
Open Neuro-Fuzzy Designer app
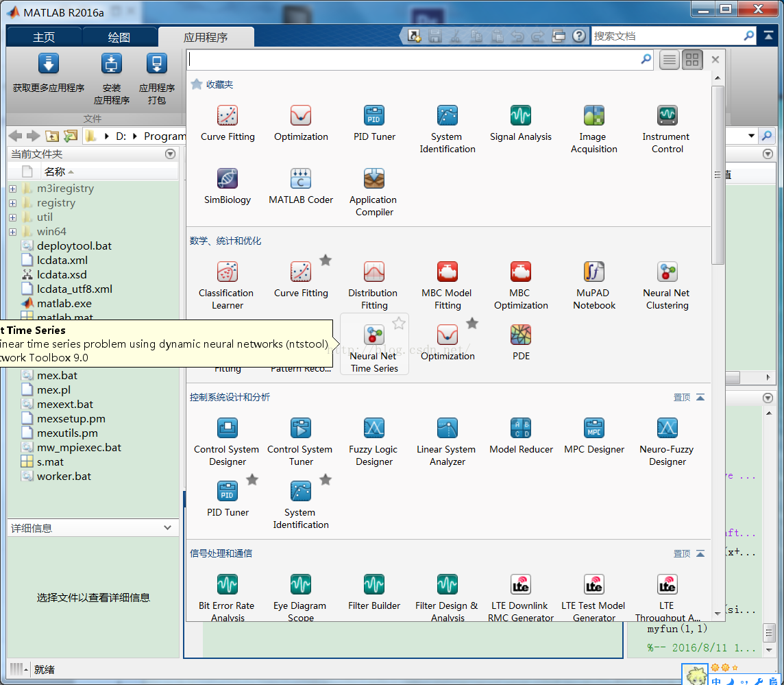pyautogui.click(x=667, y=442)
